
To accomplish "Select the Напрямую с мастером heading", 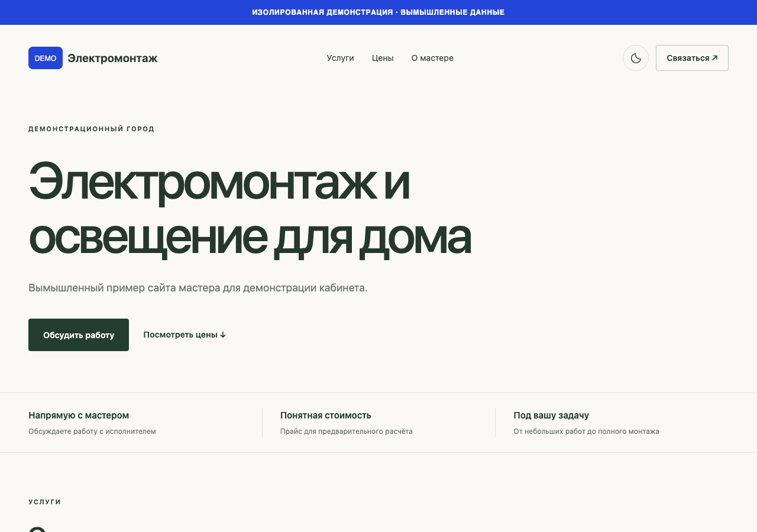I will point(79,415).
